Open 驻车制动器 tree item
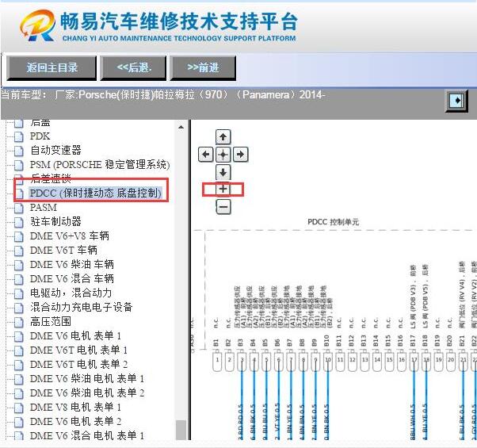 55,221
